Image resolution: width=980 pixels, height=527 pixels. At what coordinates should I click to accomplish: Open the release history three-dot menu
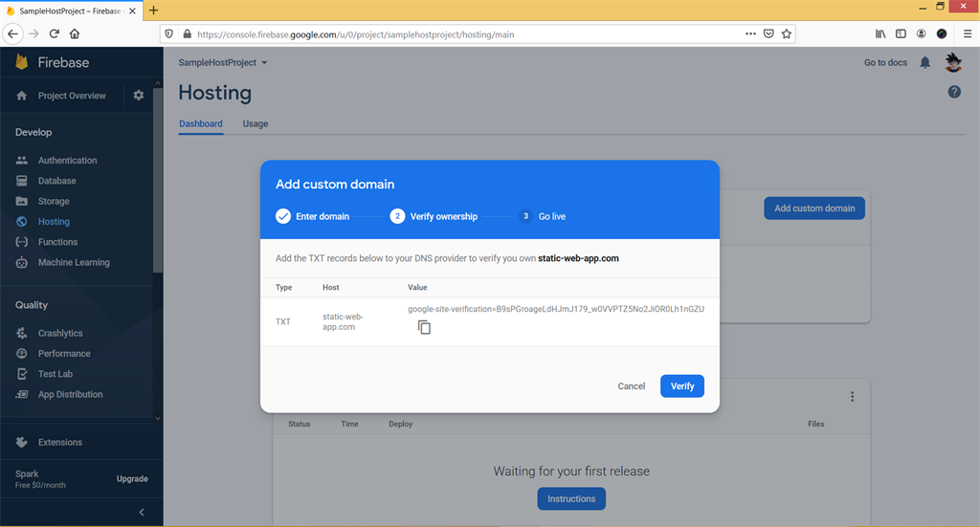852,397
